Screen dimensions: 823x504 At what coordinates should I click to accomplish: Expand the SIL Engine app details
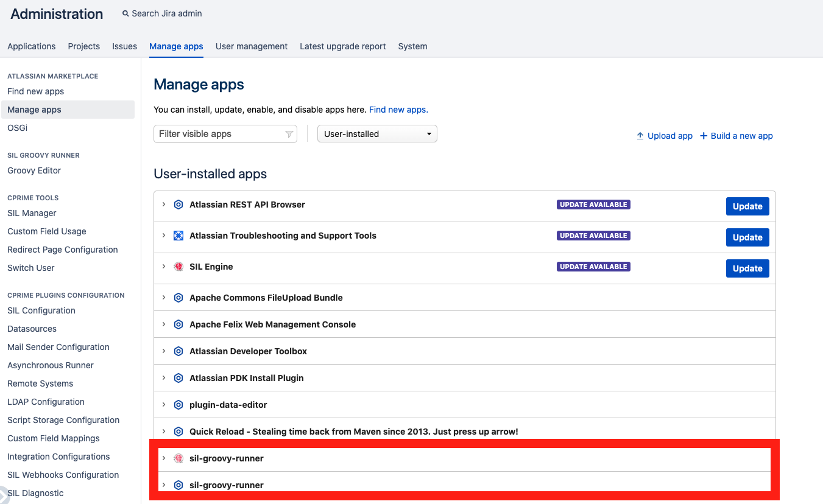point(164,267)
